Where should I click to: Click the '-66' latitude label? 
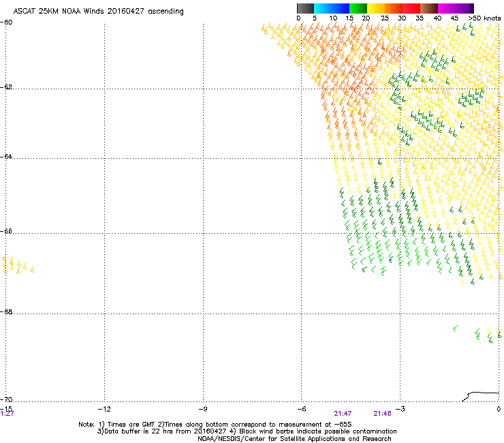pos(6,232)
